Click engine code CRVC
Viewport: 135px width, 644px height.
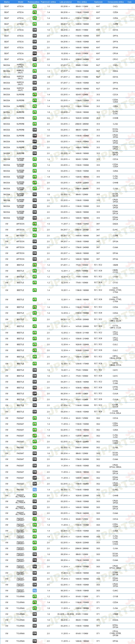point(115,59)
